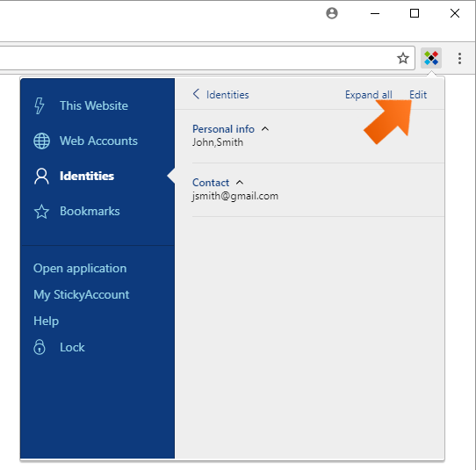The image size is (476, 470).
Task: Click the Edit link
Action: 418,95
